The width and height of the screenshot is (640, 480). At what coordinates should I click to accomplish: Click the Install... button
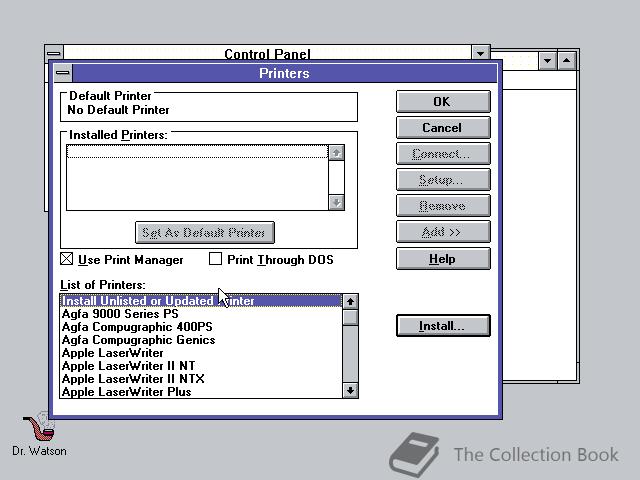[x=443, y=326]
